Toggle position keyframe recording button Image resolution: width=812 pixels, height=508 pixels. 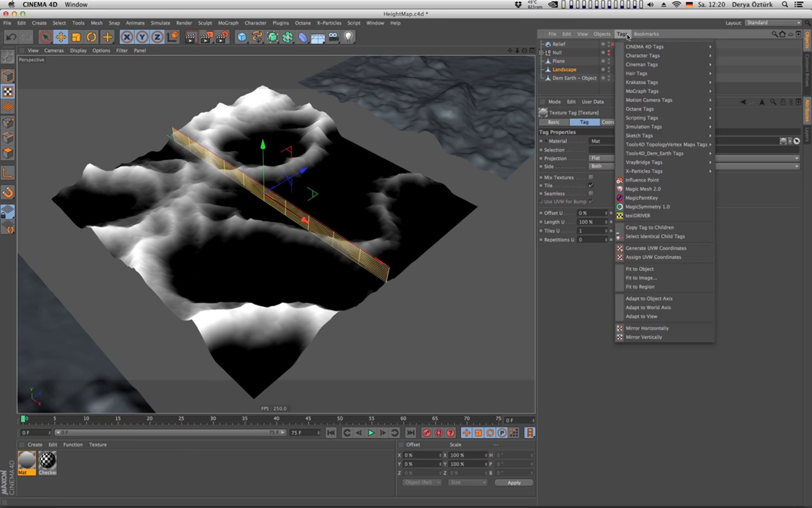[x=466, y=433]
